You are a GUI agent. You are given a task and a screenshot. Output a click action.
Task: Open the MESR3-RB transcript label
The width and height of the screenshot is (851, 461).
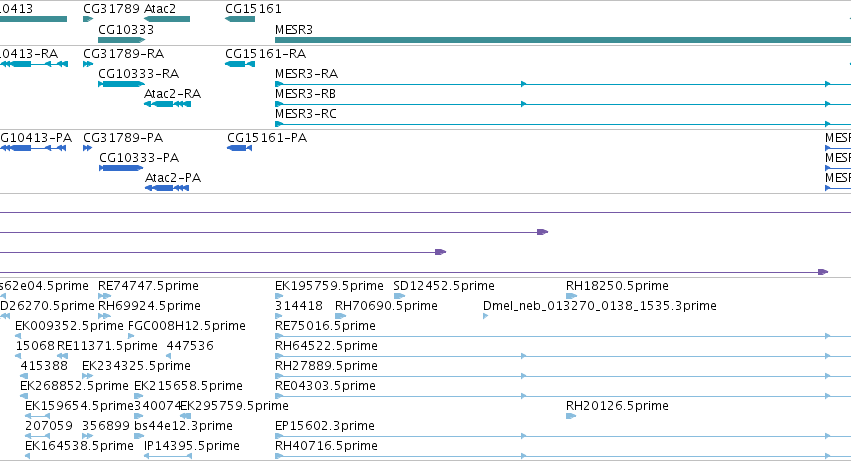305,94
